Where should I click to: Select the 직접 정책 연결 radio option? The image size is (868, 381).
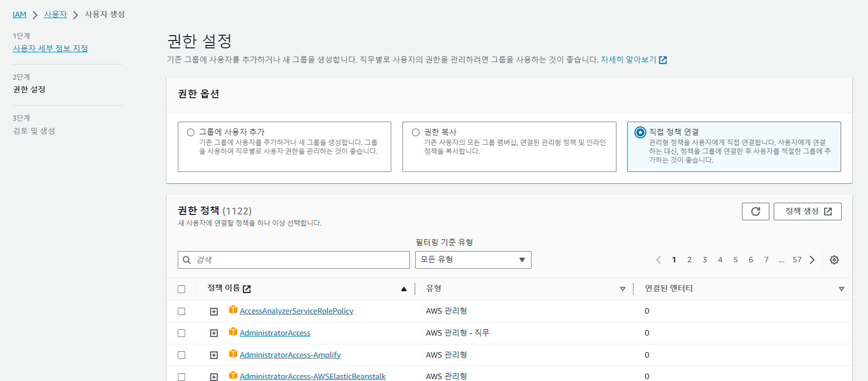coord(640,132)
